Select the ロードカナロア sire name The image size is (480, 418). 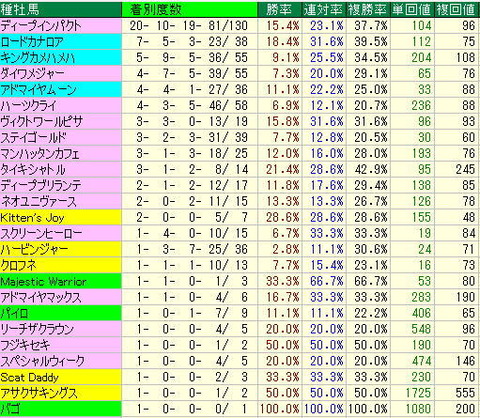[x=32, y=42]
